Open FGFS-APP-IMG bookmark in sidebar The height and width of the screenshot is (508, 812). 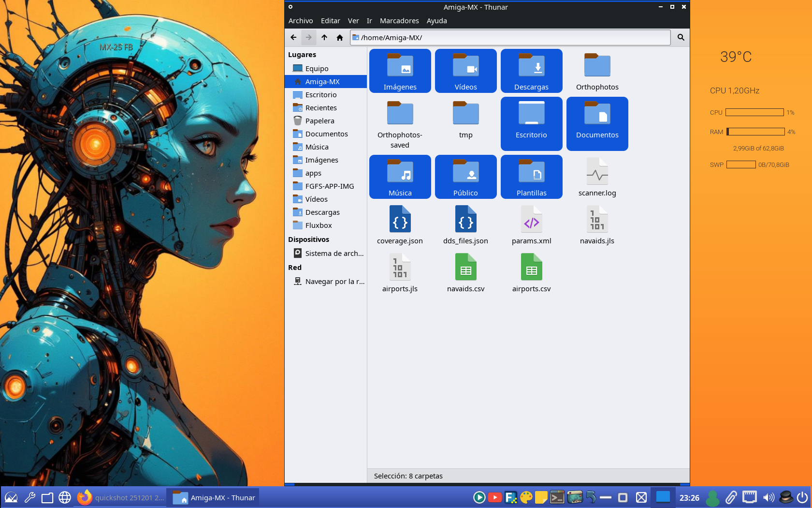click(x=326, y=186)
